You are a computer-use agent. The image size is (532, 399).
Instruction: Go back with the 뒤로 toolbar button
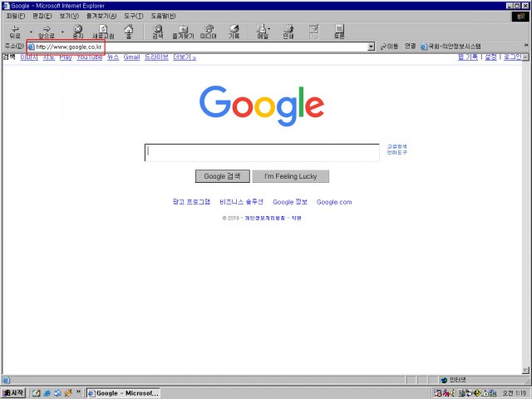[15, 32]
